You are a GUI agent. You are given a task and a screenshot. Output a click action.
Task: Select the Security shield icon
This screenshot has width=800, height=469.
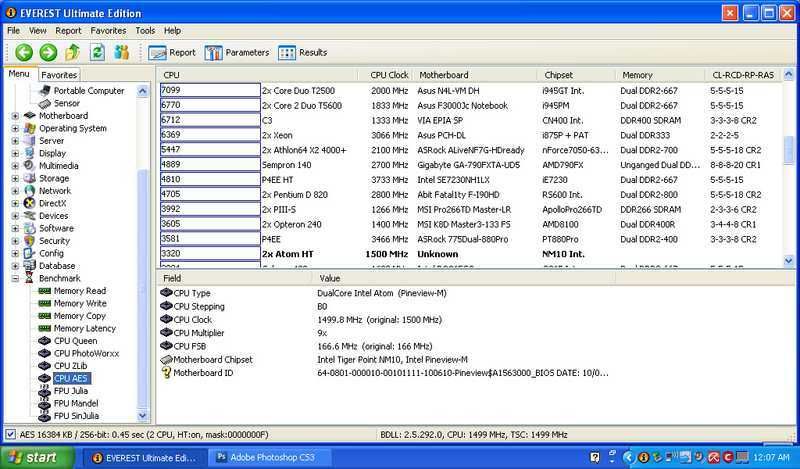click(x=30, y=241)
